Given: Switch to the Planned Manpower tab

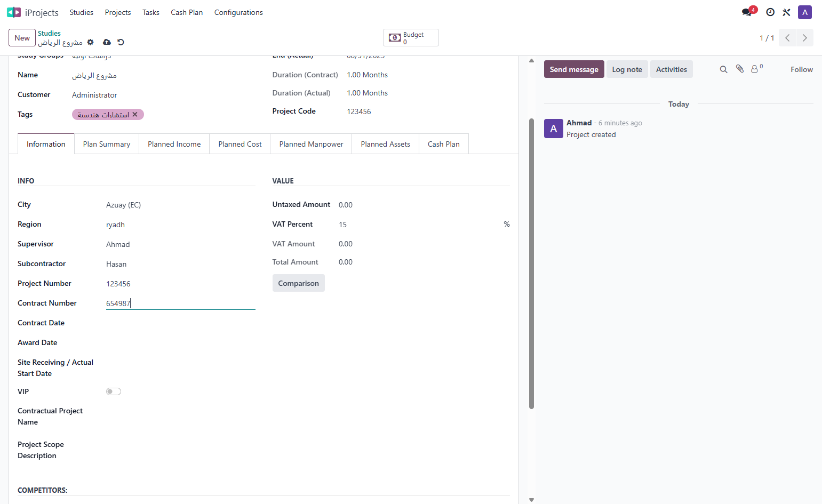Looking at the screenshot, I should tap(312, 144).
